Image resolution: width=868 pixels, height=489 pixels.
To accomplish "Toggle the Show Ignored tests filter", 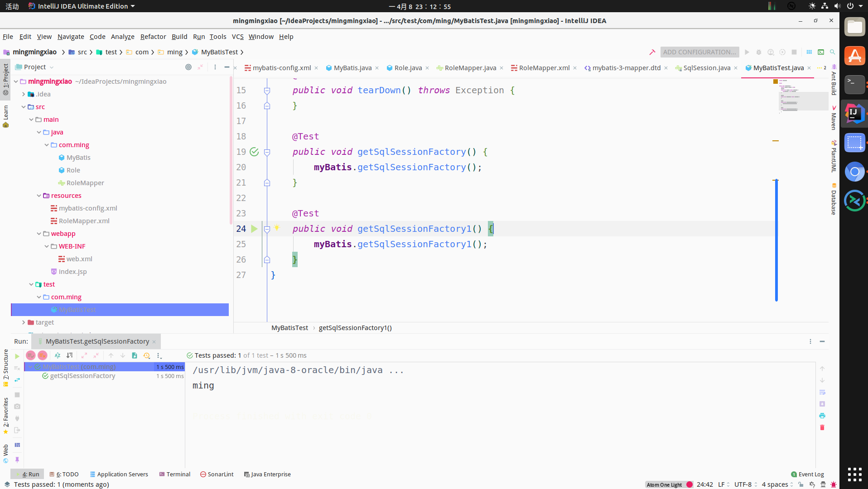I will [x=42, y=355].
